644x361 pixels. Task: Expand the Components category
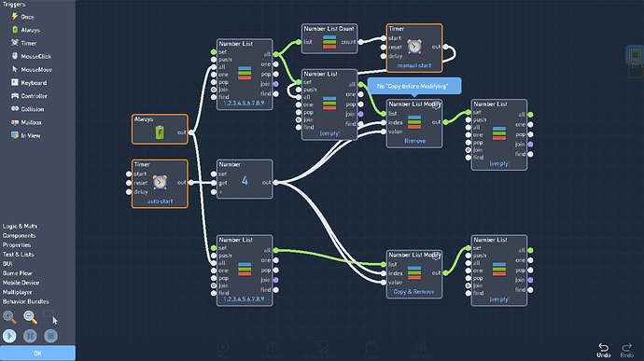tap(19, 235)
